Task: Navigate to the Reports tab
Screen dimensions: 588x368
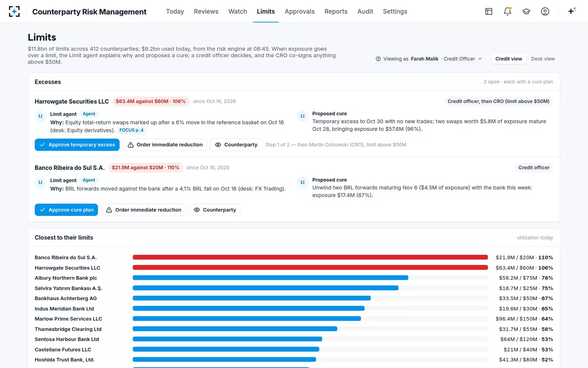Action: pos(336,11)
